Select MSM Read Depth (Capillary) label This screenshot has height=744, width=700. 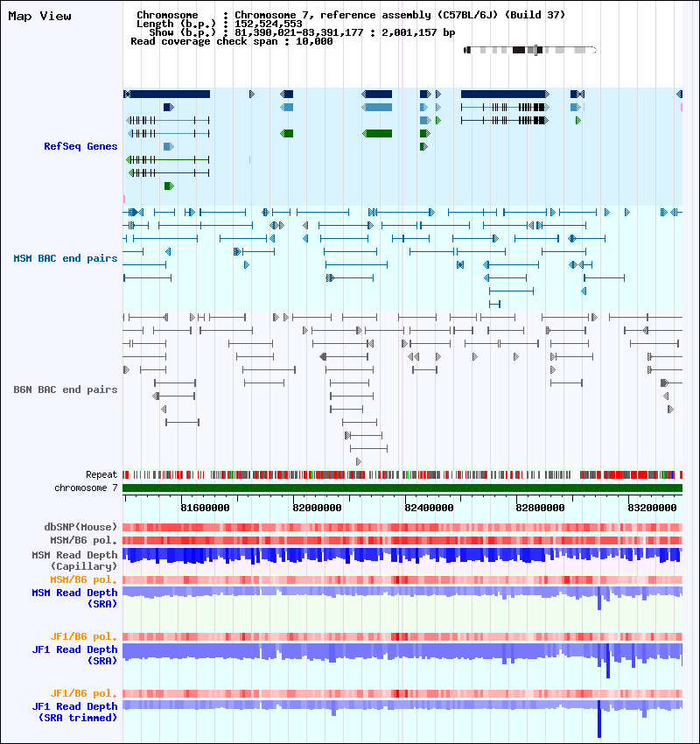(75, 560)
